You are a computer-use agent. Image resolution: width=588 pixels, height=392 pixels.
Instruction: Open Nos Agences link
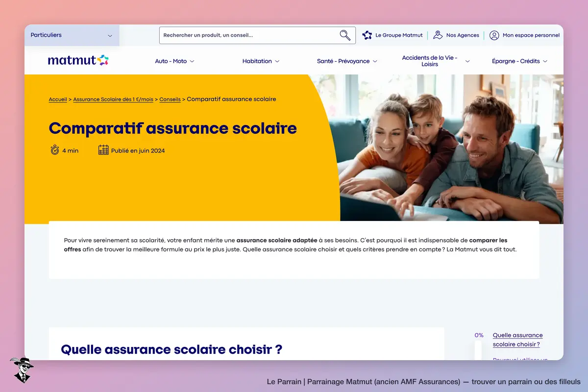(463, 35)
